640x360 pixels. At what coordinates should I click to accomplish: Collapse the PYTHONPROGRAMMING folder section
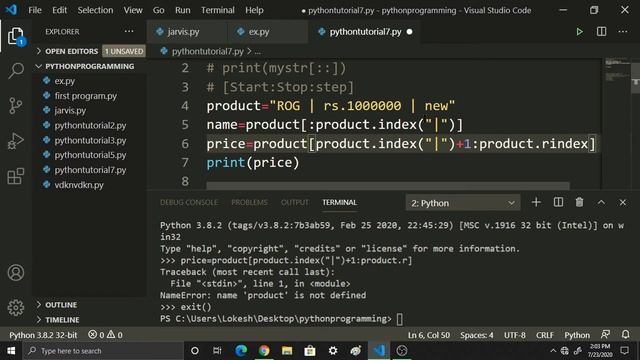click(89, 66)
